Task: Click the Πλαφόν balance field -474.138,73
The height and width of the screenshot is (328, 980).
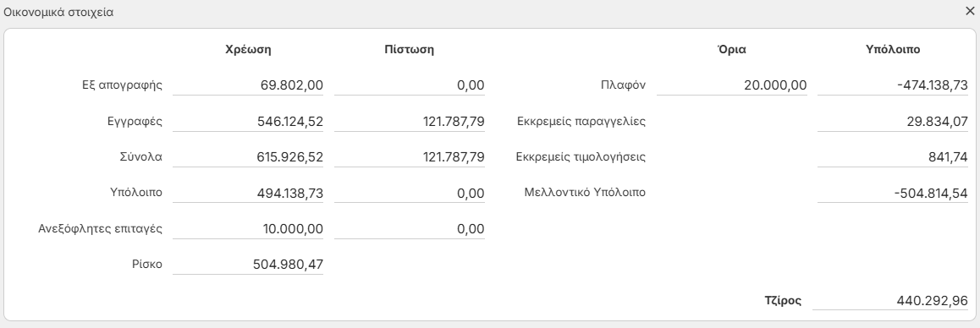Action: 893,85
